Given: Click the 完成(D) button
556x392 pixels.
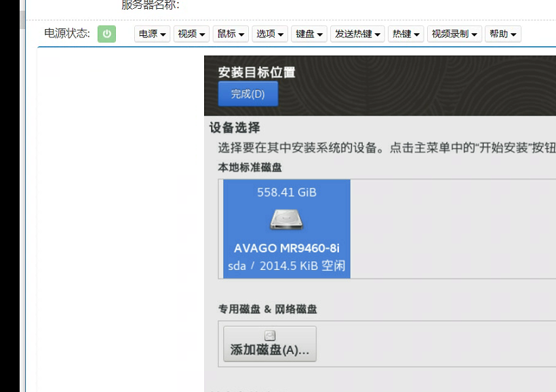Looking at the screenshot, I should [x=248, y=94].
